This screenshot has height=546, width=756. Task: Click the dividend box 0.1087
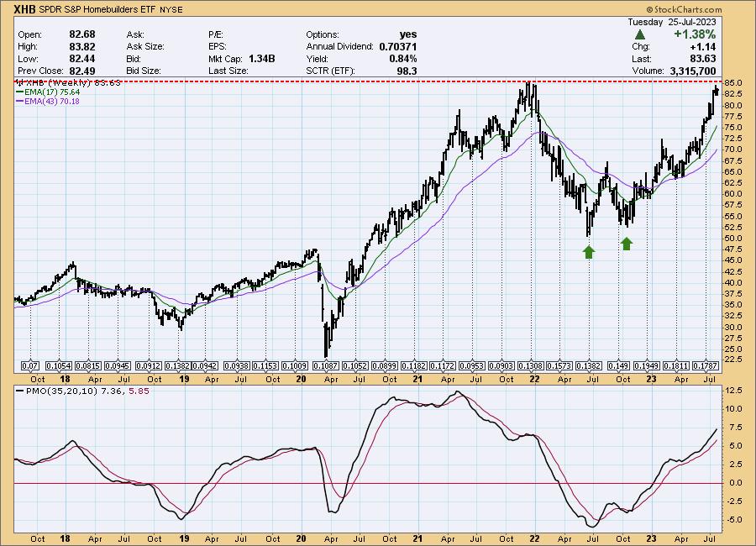[326, 366]
